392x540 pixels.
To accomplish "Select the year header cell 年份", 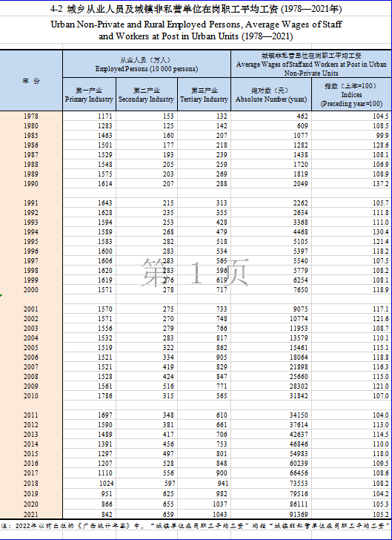I will 31,81.
